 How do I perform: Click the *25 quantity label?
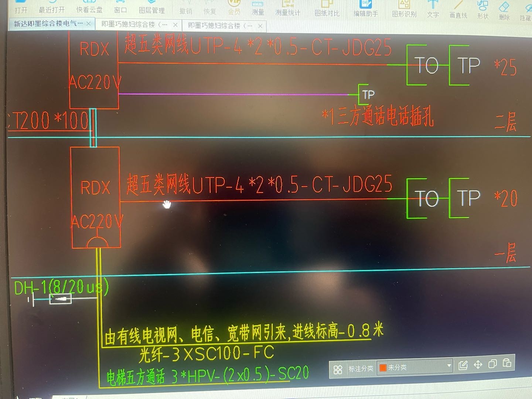pos(505,67)
